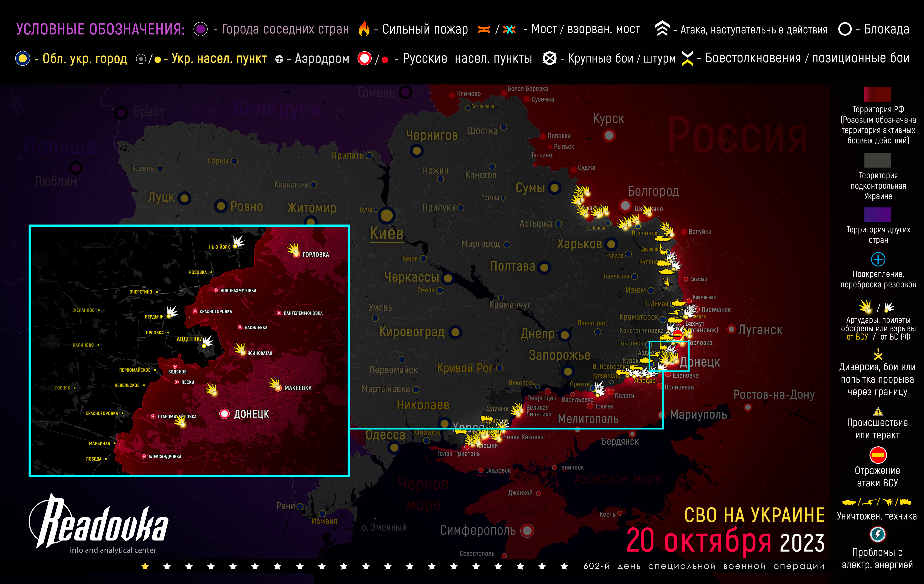Click the regional Ukrainian city legend icon
Viewport: 924px width, 584px height.
click(23, 58)
